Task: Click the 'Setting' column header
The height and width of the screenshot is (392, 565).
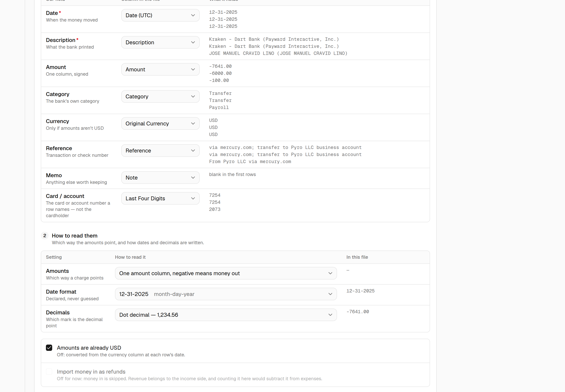Action: [54, 257]
